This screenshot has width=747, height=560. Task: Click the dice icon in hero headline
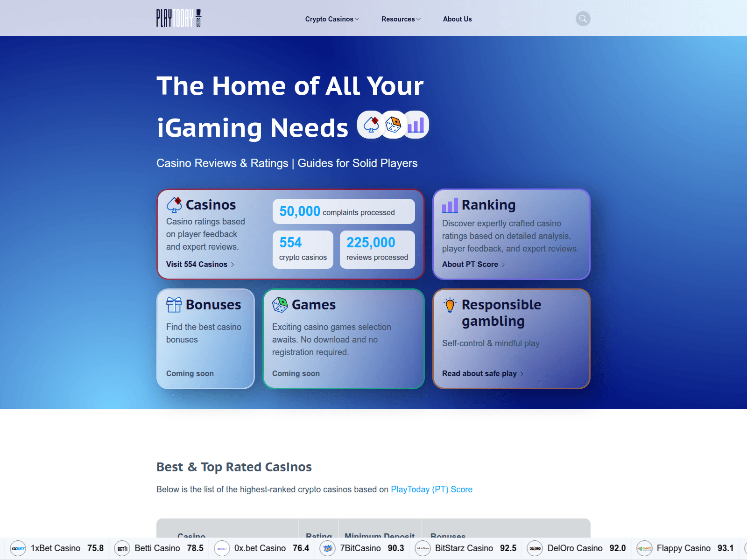click(x=393, y=125)
